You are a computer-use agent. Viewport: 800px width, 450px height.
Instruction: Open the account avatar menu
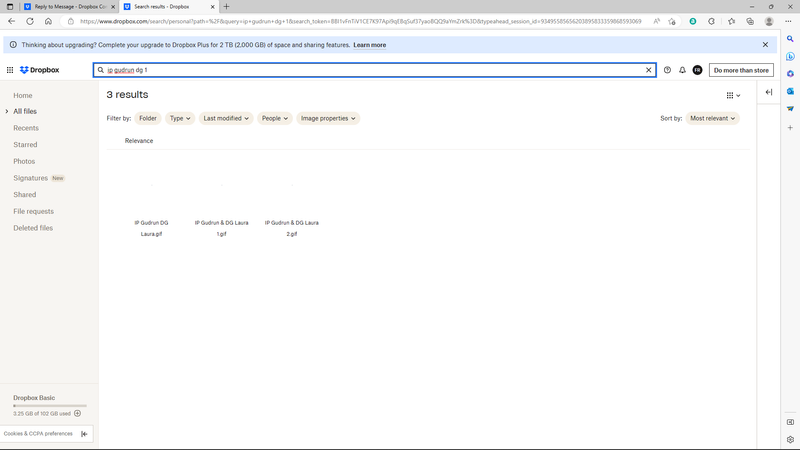point(697,70)
